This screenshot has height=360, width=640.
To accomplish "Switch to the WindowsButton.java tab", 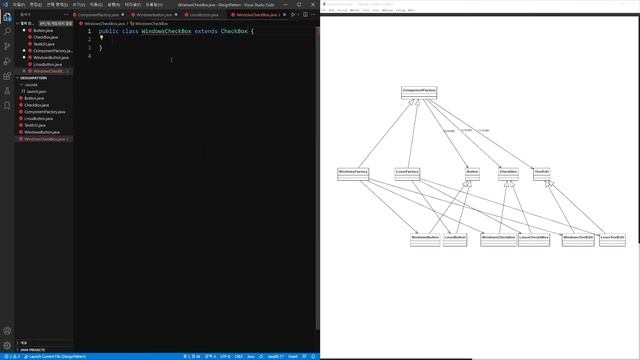I will point(154,15).
